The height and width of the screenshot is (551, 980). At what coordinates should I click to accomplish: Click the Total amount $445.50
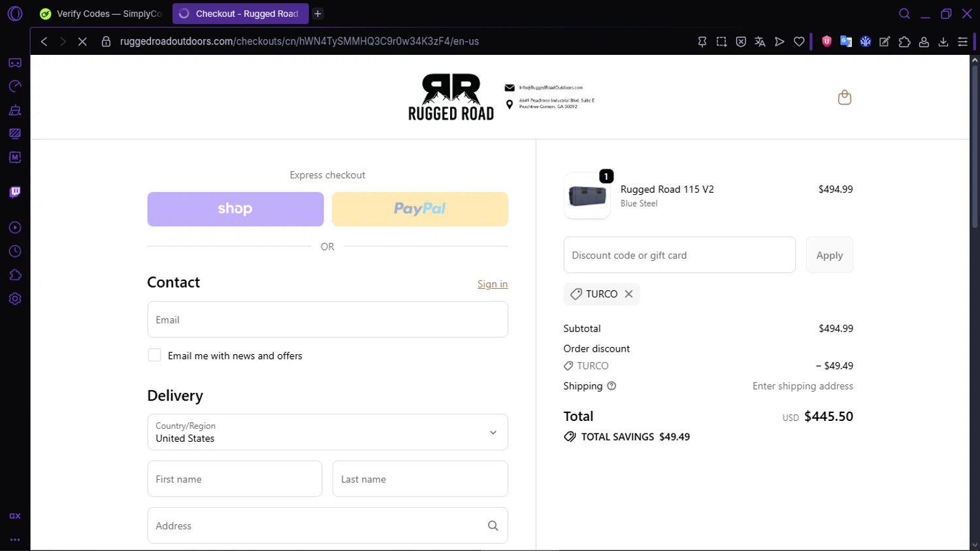tap(828, 416)
